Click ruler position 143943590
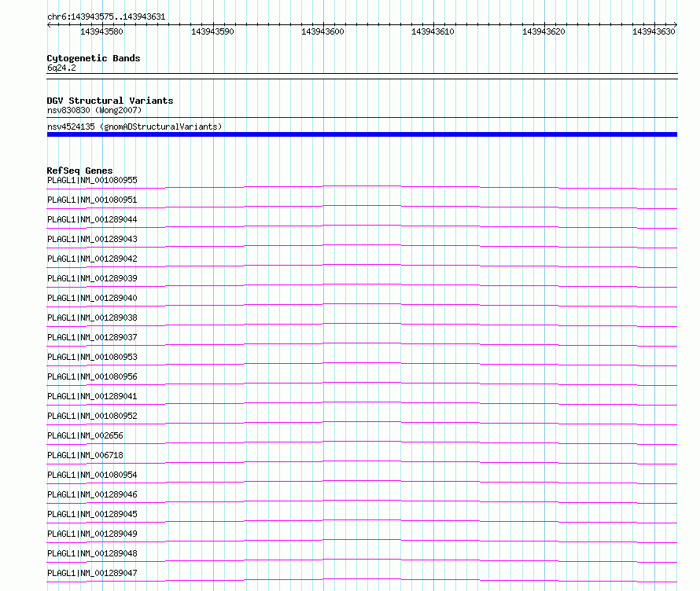 pos(212,31)
